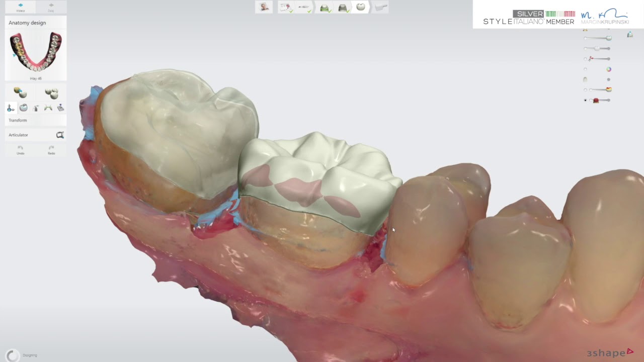This screenshot has height=362, width=644.
Task: Select the joystick attachment tool icon
Action: coord(60,108)
